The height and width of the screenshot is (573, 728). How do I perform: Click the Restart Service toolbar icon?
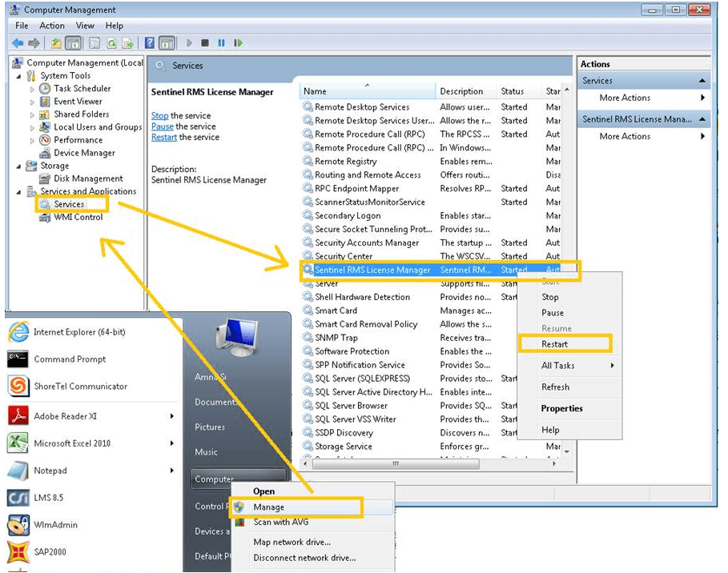click(x=238, y=43)
